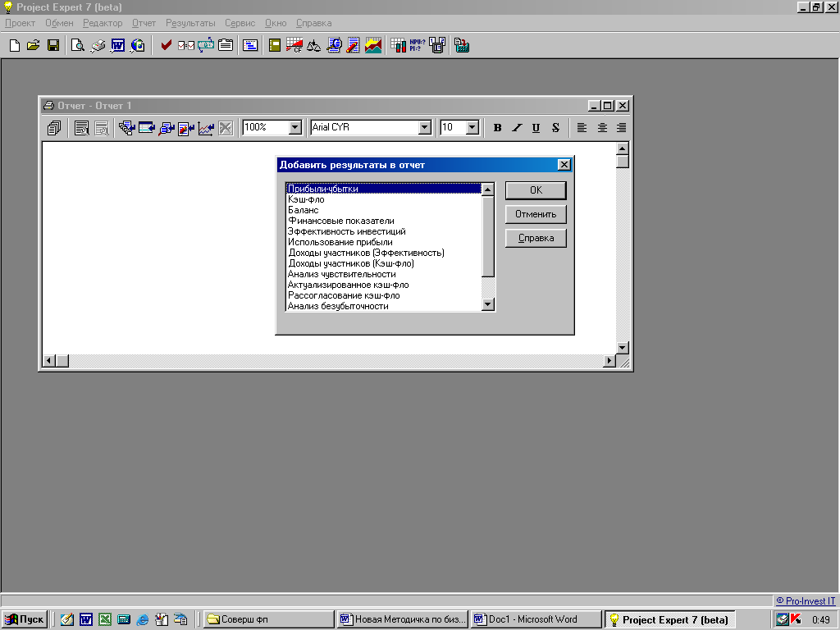Click the olive book icon

275,46
